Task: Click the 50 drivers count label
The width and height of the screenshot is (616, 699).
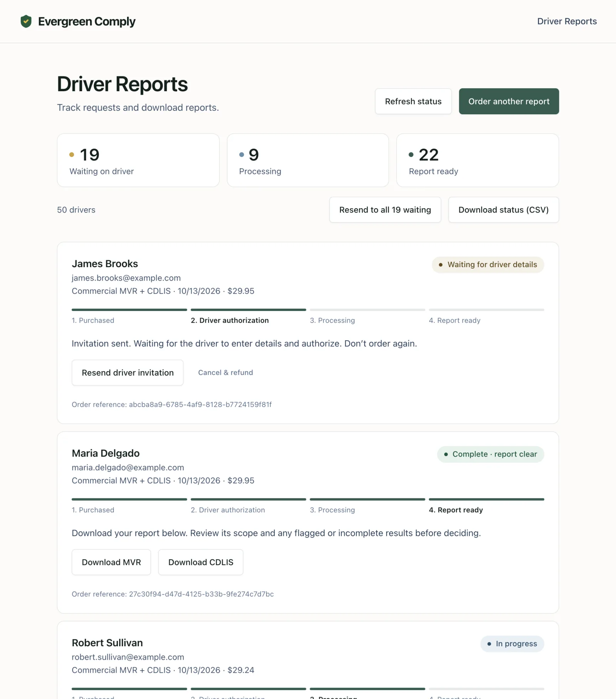Action: pyautogui.click(x=76, y=210)
